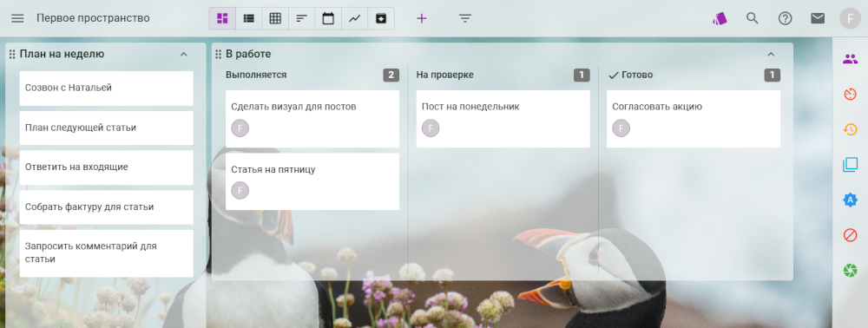Open notifications mail icon
Image resolution: width=868 pixels, height=328 pixels.
818,18
